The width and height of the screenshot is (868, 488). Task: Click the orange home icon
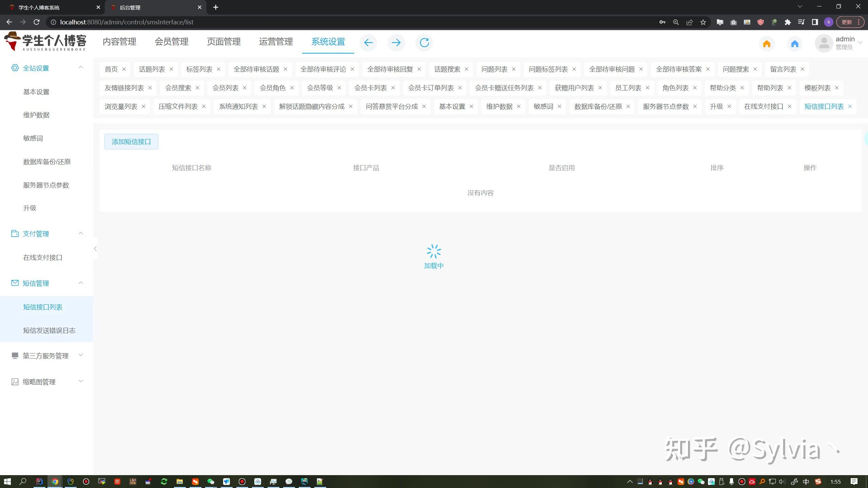(767, 44)
